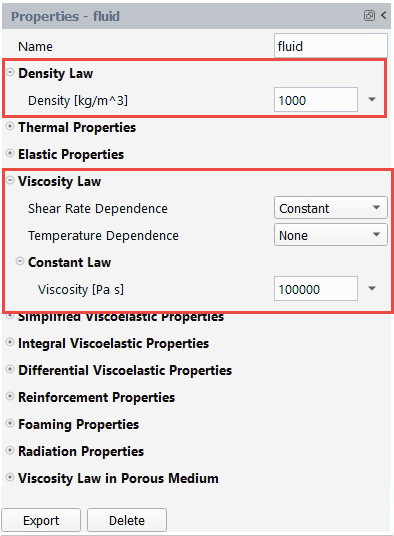The height and width of the screenshot is (536, 394).
Task: Expand Foaming Properties section
Action: 10,424
